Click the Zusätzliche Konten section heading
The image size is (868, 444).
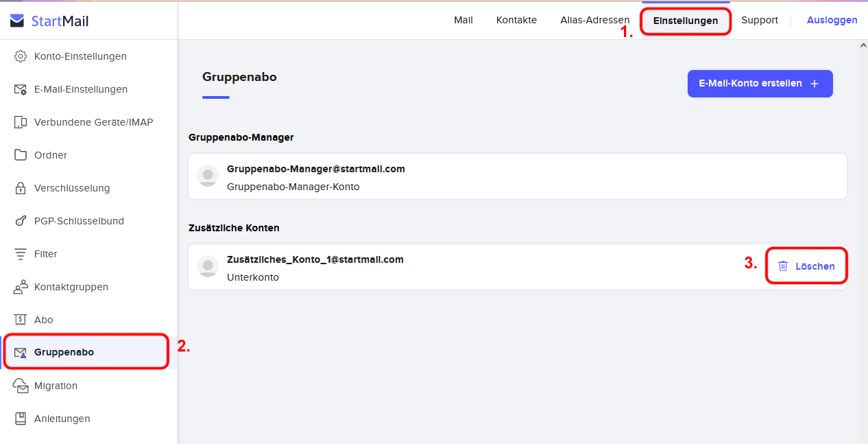234,228
